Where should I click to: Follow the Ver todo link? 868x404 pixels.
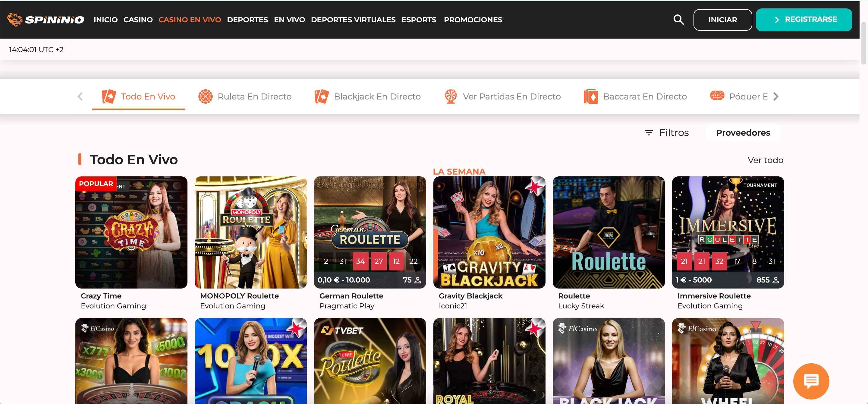(765, 160)
